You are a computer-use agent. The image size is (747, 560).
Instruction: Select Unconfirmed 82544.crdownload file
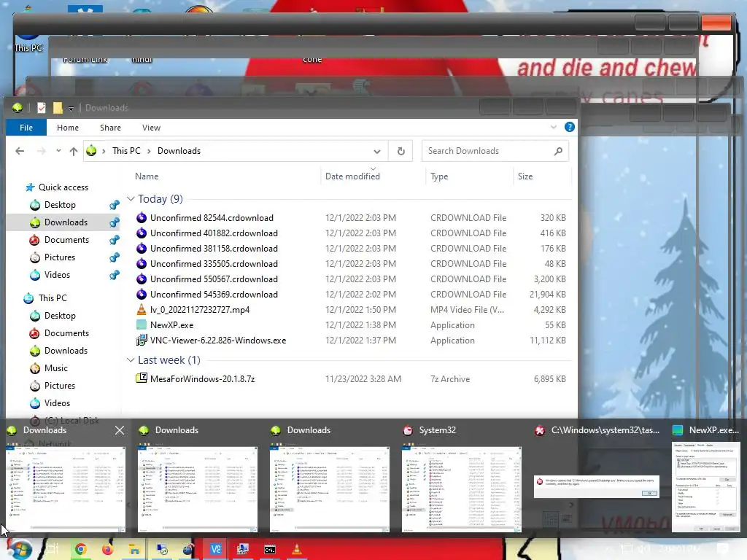tap(212, 217)
